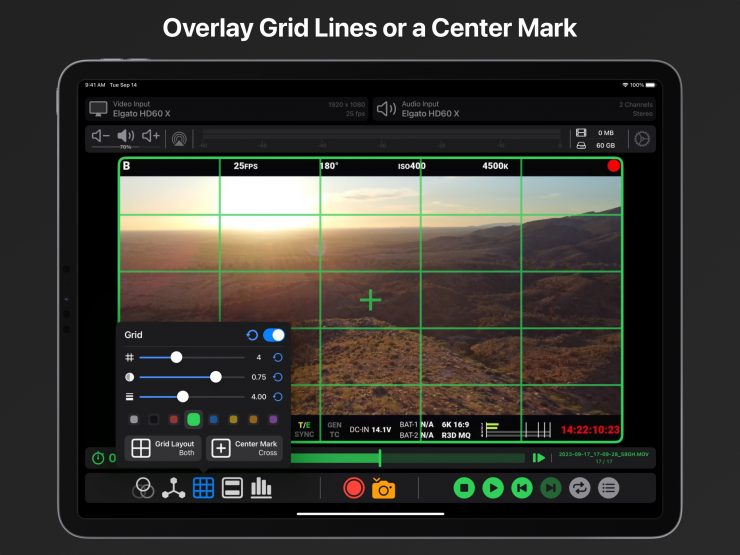Open the vectorscope node tool
Screen dimensions: 740x555
point(174,488)
